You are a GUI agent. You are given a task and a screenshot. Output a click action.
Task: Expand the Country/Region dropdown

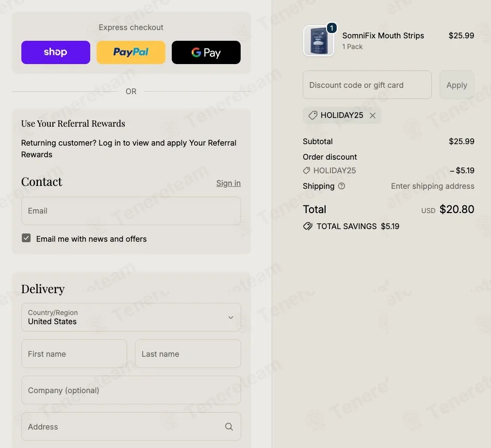coord(131,317)
